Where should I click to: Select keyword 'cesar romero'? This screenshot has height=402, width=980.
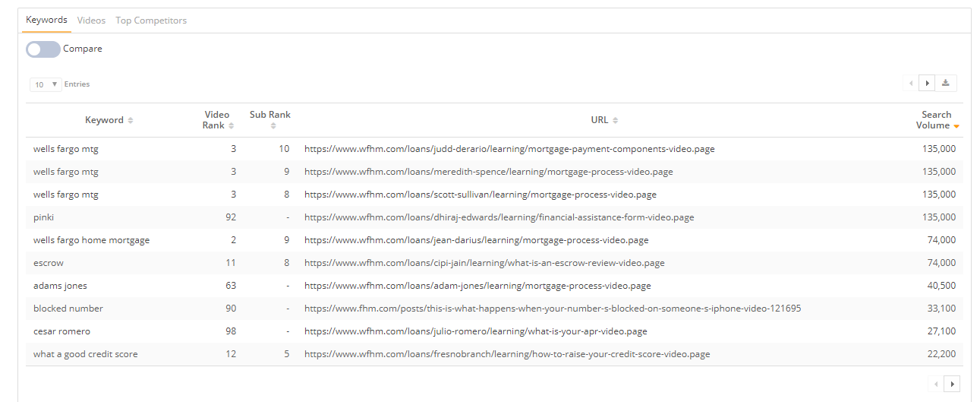(62, 331)
